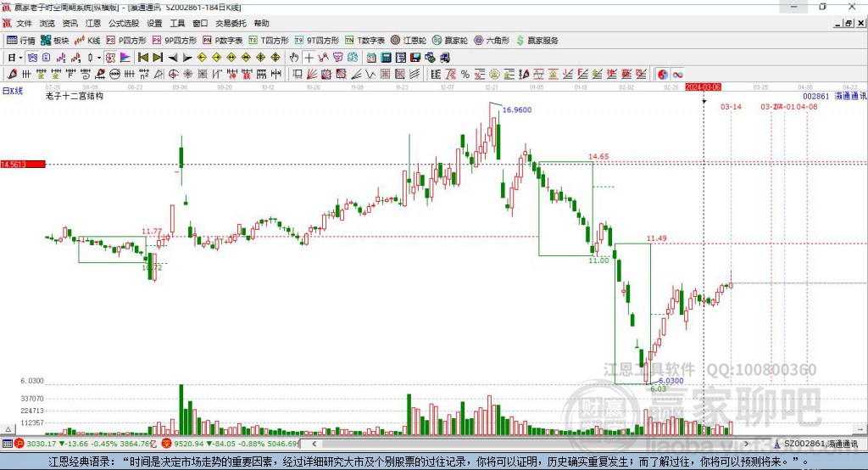
Task: Click SZ002861 stock code in status bar
Action: click(x=804, y=444)
